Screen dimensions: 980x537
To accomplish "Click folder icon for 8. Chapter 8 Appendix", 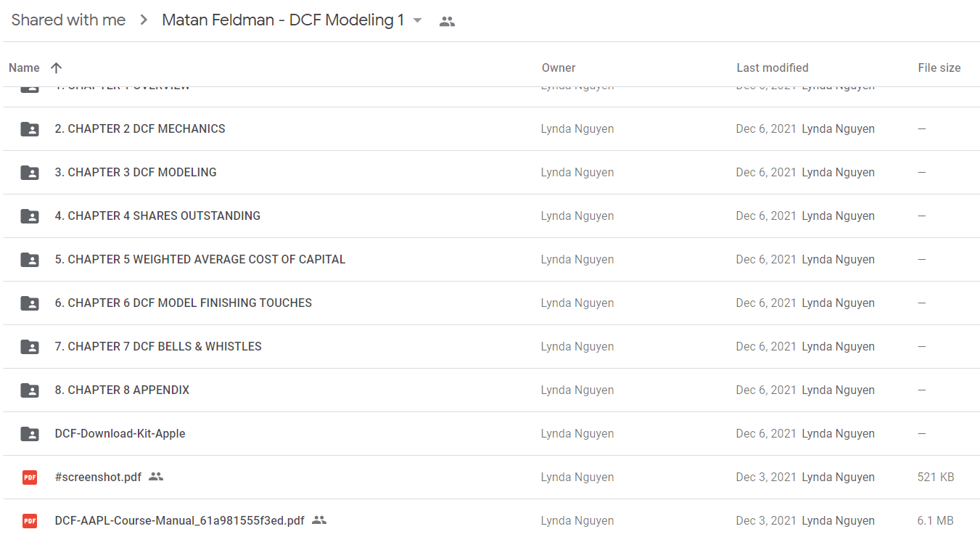I will coord(30,390).
